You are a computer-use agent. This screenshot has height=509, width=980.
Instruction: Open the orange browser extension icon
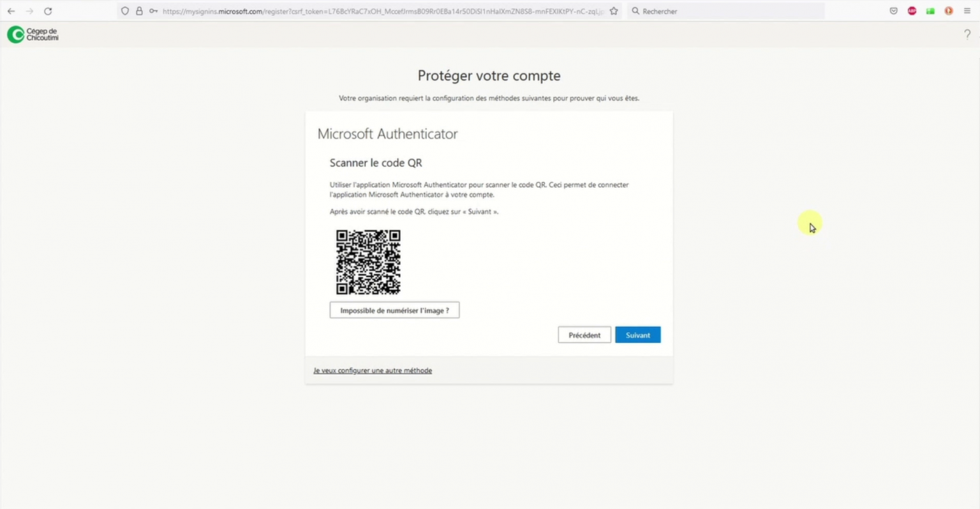948,11
